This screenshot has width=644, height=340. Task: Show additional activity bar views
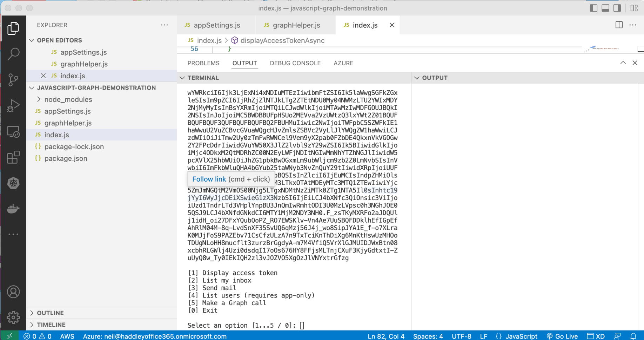tap(13, 234)
